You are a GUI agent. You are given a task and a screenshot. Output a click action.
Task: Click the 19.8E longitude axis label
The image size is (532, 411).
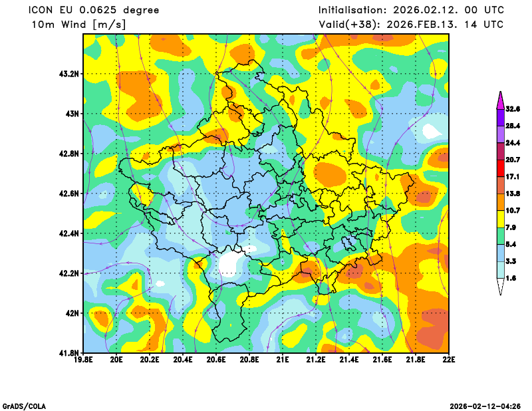83,361
